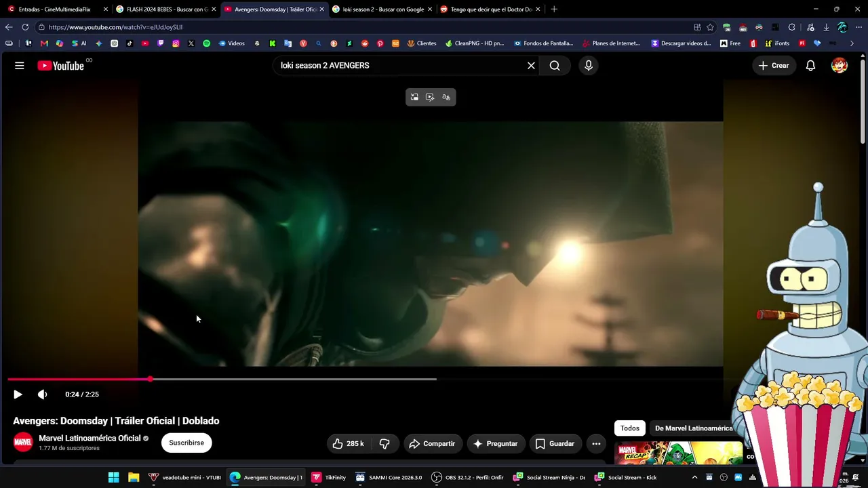Open browser settings three-dot menu
Screen dimensions: 868x488
click(x=859, y=27)
